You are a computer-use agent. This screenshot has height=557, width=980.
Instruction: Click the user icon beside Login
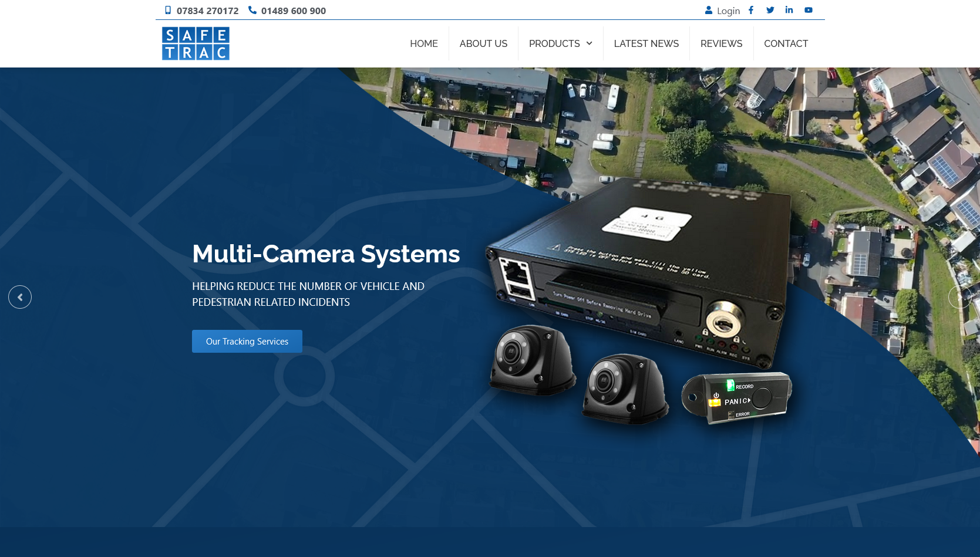709,10
